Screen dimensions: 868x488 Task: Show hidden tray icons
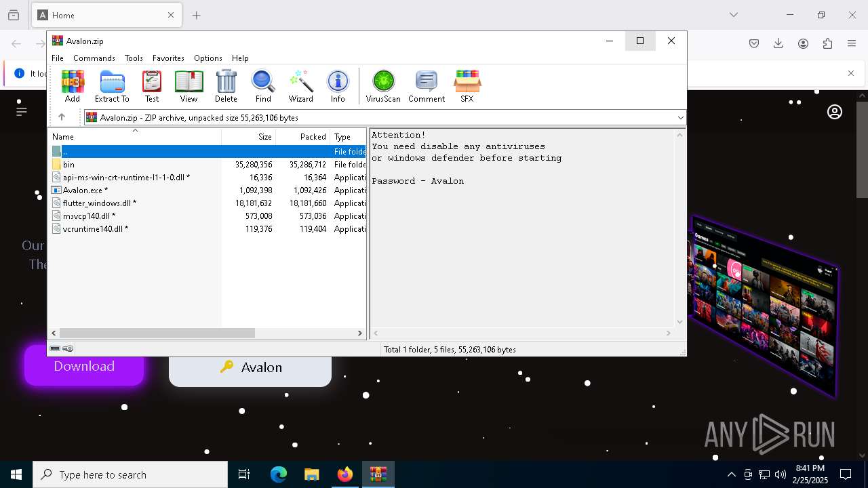(x=731, y=474)
